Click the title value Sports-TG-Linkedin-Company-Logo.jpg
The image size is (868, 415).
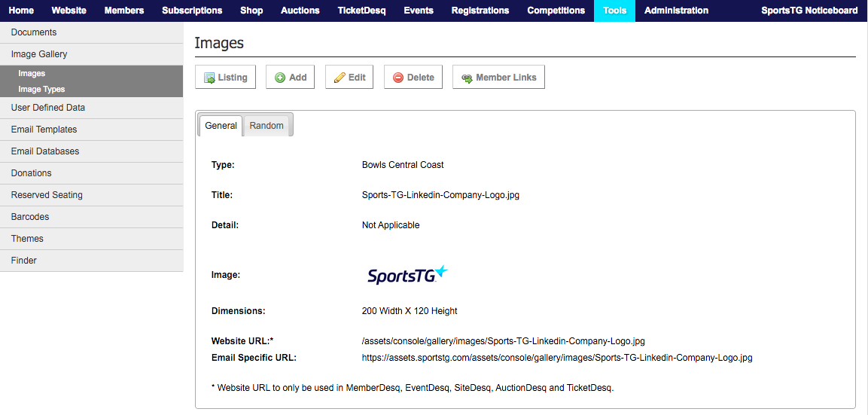[440, 195]
